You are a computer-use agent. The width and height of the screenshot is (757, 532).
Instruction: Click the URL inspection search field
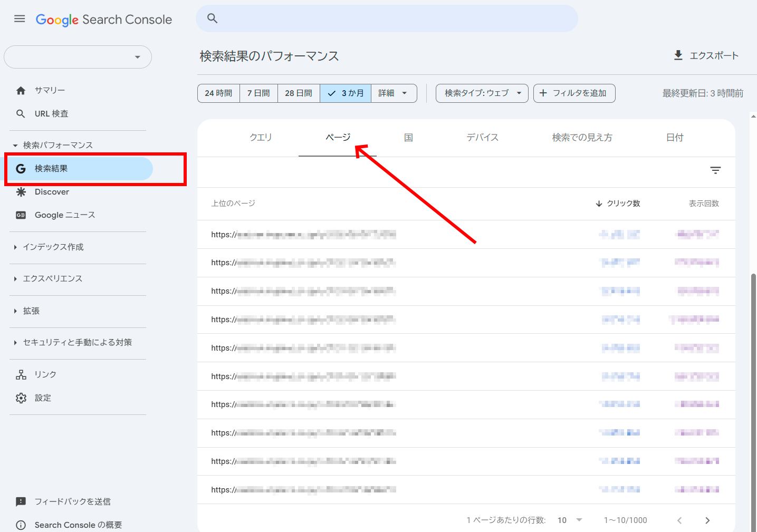coord(387,18)
